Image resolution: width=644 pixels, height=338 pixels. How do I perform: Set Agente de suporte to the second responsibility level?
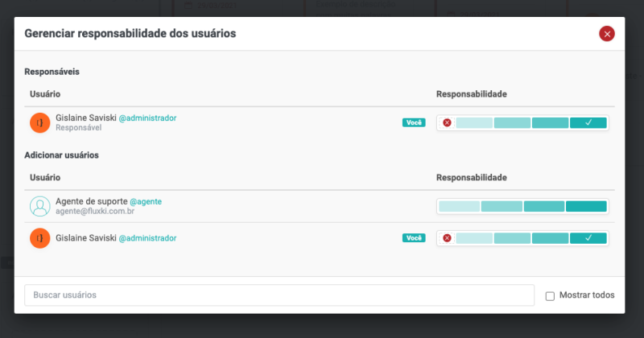click(x=502, y=206)
